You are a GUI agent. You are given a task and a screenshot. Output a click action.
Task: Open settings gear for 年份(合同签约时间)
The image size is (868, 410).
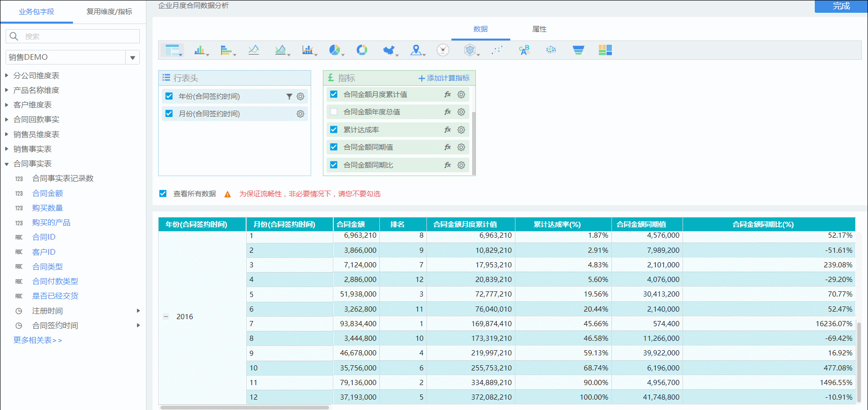point(300,96)
